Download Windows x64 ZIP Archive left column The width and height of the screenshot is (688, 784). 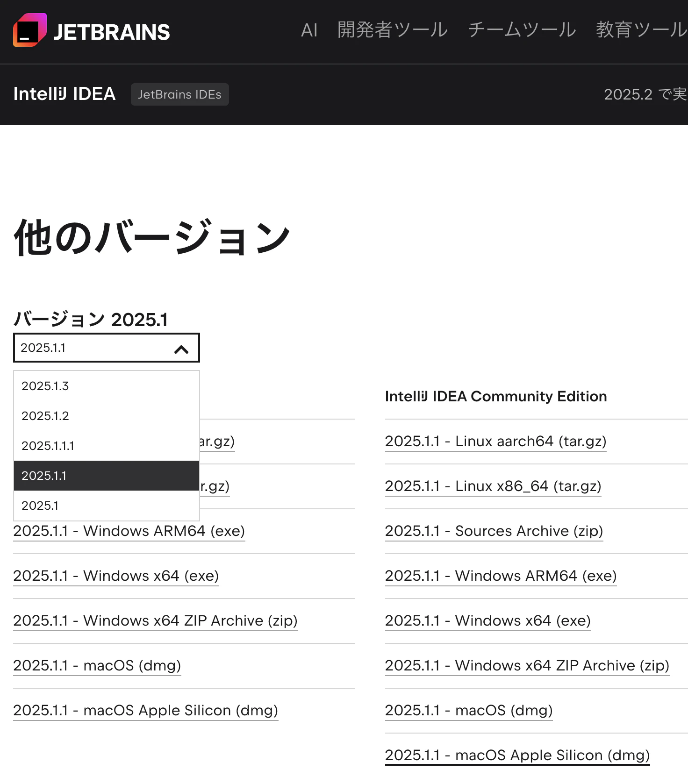pos(155,620)
